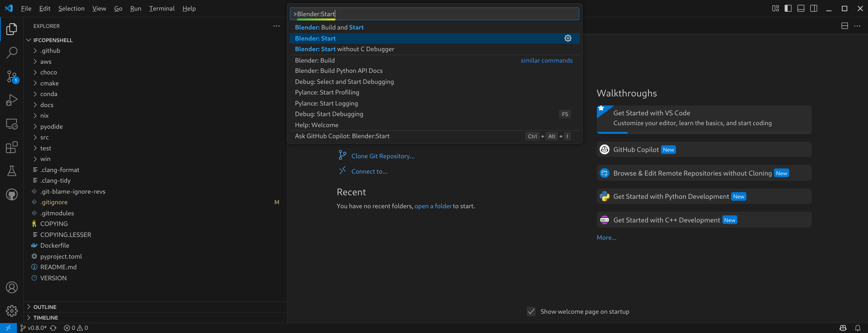Toggle Panel layout icon in title bar

[801, 8]
